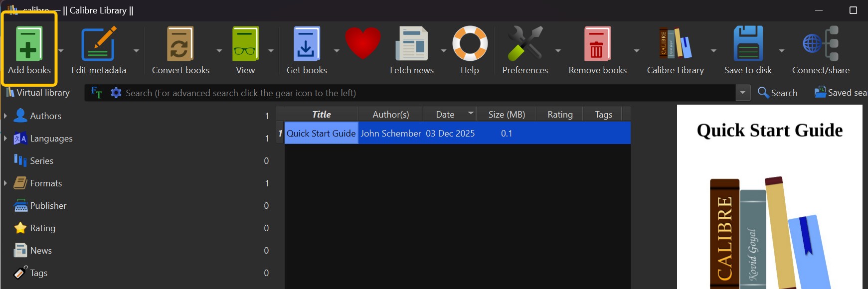Click row number 1 header

280,133
